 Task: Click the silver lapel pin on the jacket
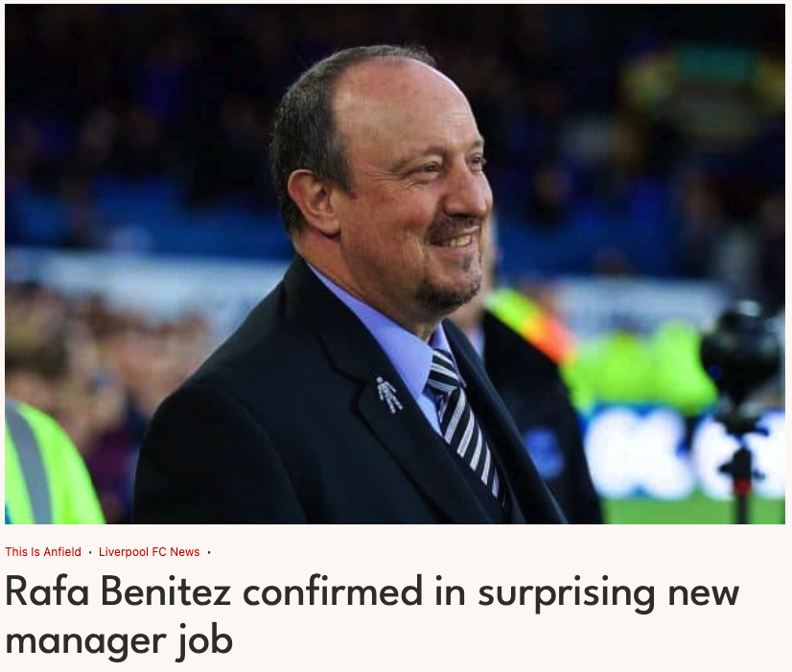[x=388, y=394]
